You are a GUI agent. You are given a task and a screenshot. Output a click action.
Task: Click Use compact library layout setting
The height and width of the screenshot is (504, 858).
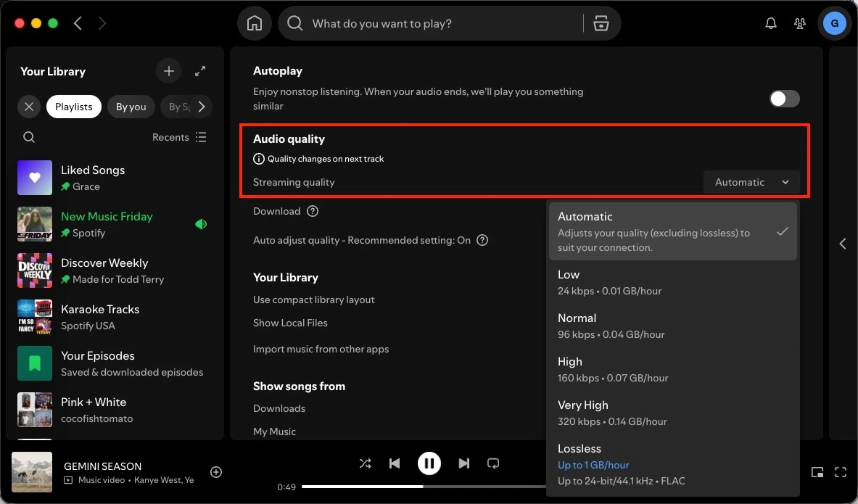coord(313,300)
